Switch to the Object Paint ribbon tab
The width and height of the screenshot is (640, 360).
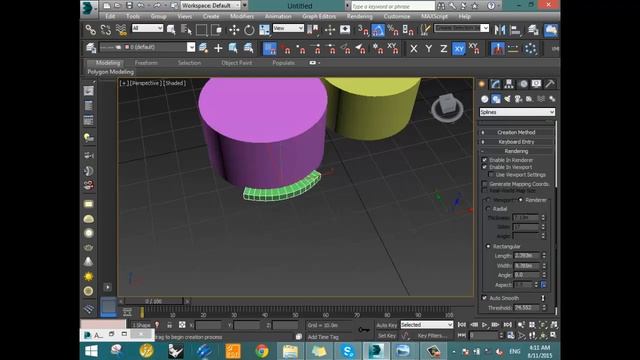pyautogui.click(x=236, y=63)
